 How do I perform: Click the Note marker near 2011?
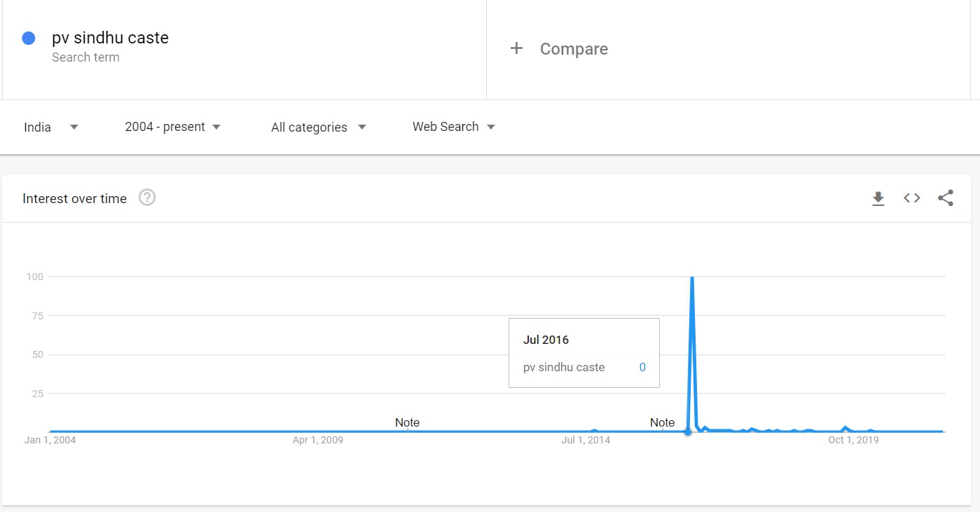click(x=407, y=422)
